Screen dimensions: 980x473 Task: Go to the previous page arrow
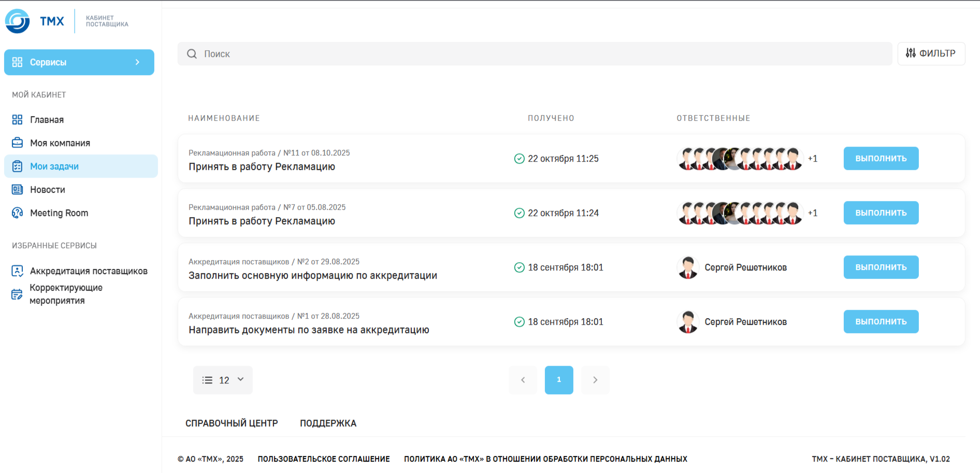pyautogui.click(x=523, y=380)
